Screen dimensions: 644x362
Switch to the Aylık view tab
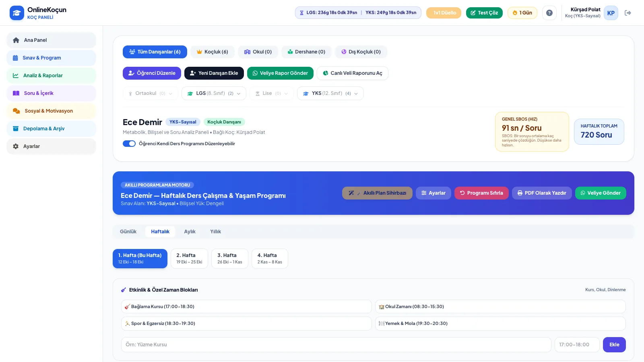pos(190,232)
